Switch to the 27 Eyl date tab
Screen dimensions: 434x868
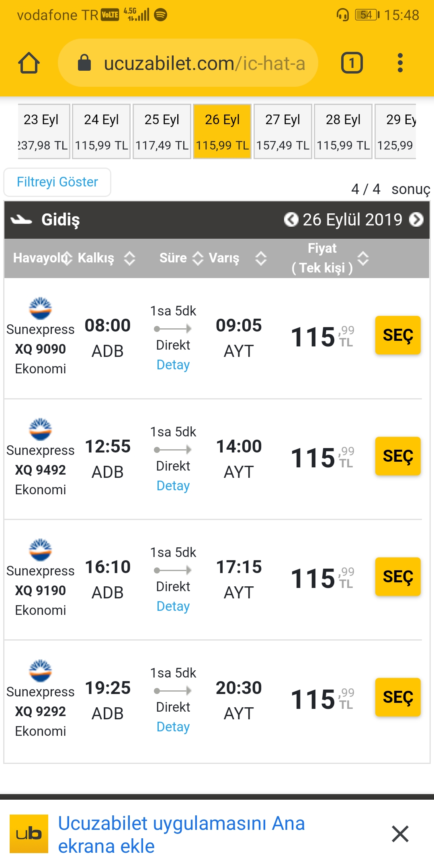(x=283, y=131)
